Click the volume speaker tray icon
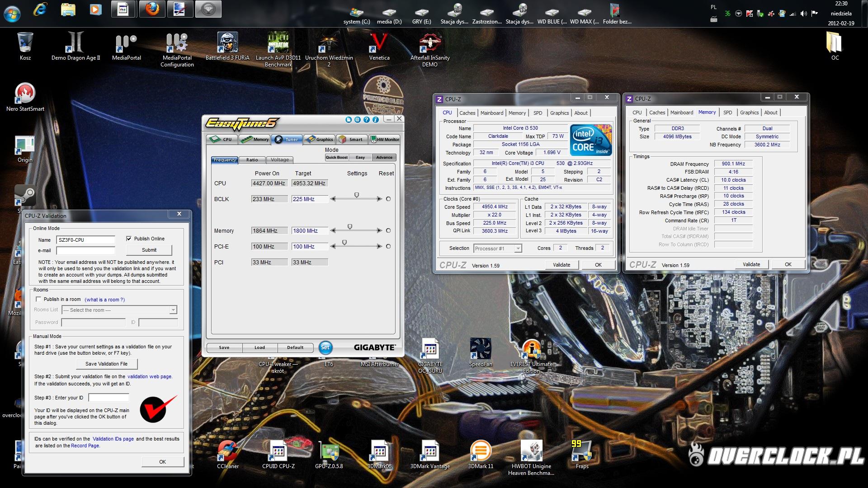The width and height of the screenshot is (868, 488). point(803,14)
